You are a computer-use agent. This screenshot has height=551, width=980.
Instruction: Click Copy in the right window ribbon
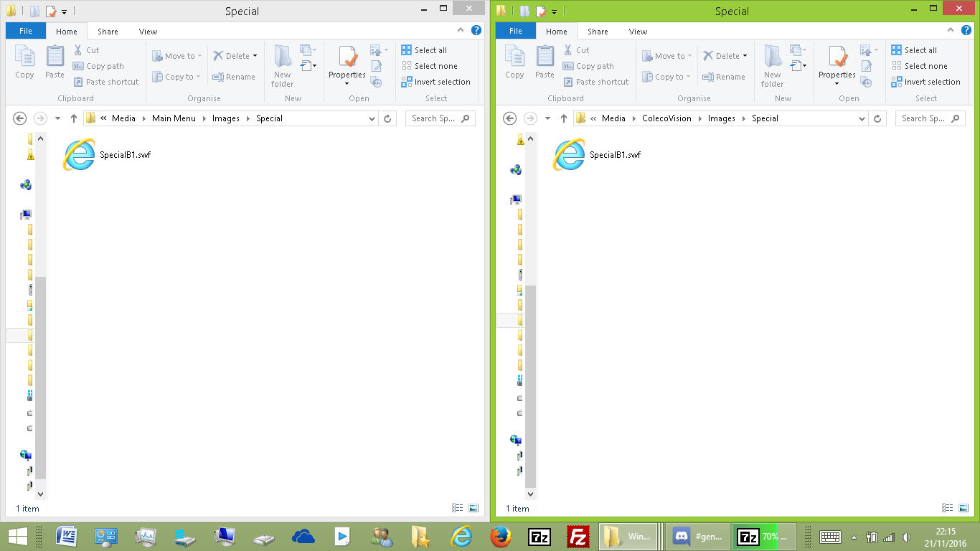pos(514,62)
